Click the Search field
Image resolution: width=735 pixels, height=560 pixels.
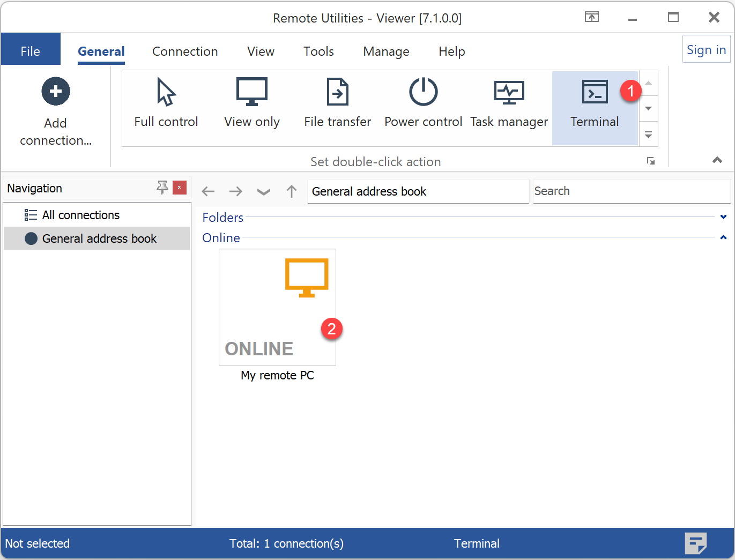pos(632,191)
